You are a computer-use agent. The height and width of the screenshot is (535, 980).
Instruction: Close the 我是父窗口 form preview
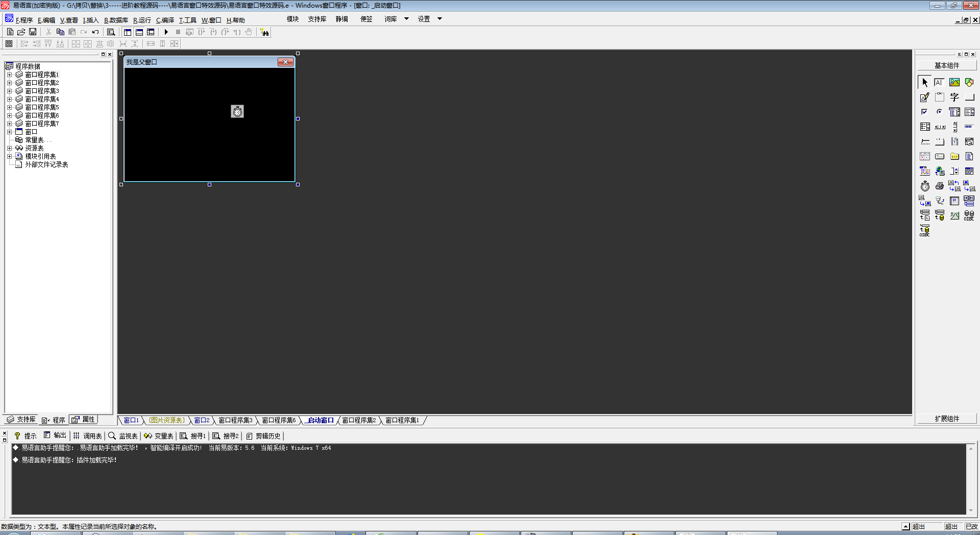click(x=285, y=62)
